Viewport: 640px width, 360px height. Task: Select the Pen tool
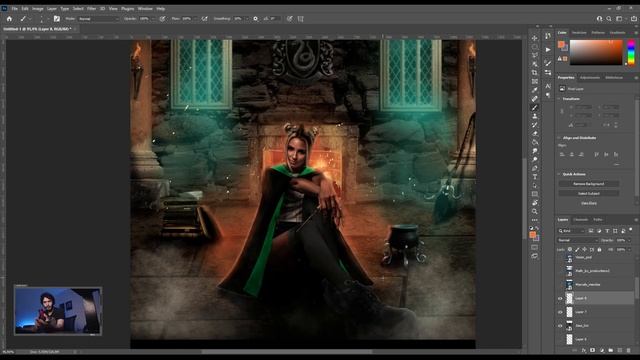click(534, 168)
